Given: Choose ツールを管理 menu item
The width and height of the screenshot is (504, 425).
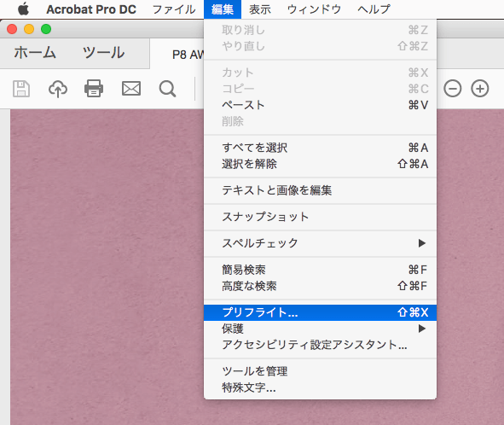Looking at the screenshot, I should point(320,371).
